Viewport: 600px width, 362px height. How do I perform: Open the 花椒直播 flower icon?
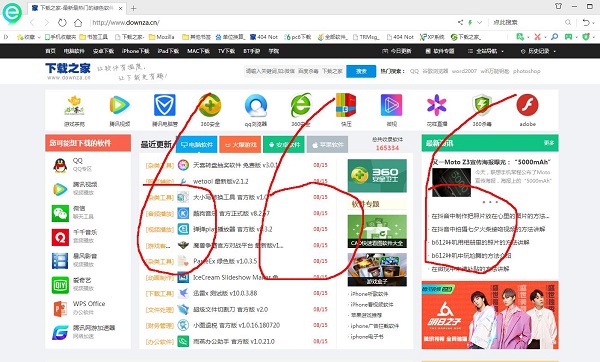click(437, 105)
